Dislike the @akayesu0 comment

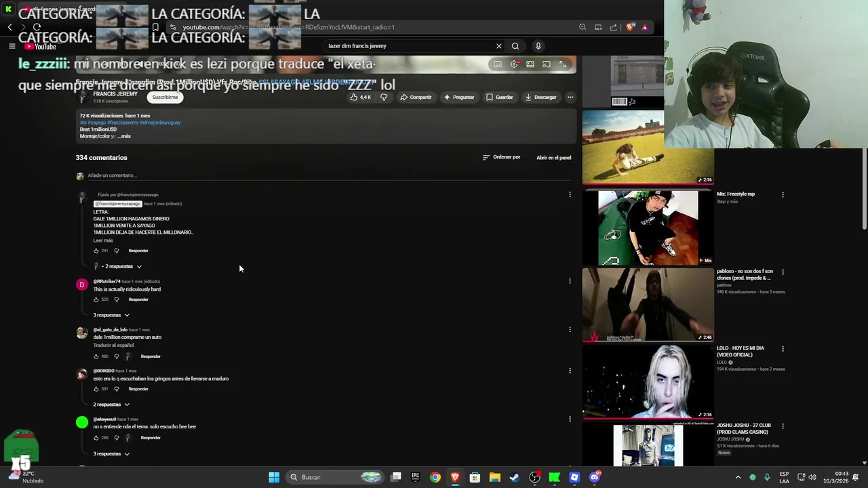tap(116, 438)
